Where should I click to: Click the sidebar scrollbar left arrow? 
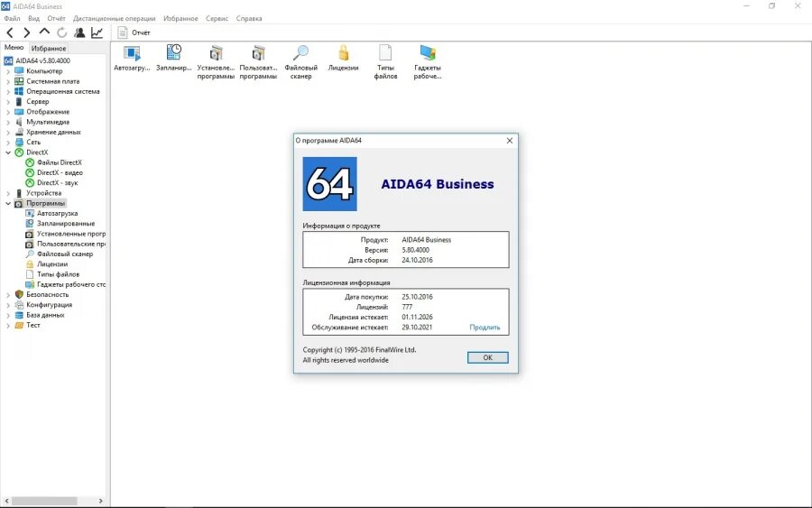point(6,501)
